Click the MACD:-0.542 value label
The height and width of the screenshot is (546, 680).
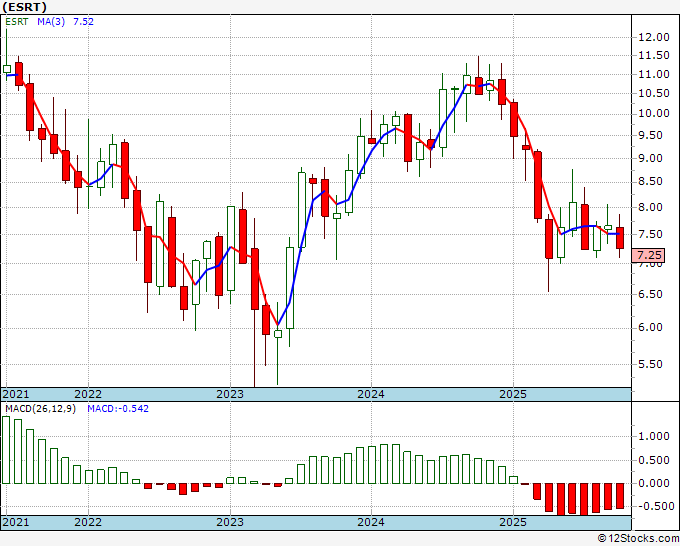pos(118,409)
